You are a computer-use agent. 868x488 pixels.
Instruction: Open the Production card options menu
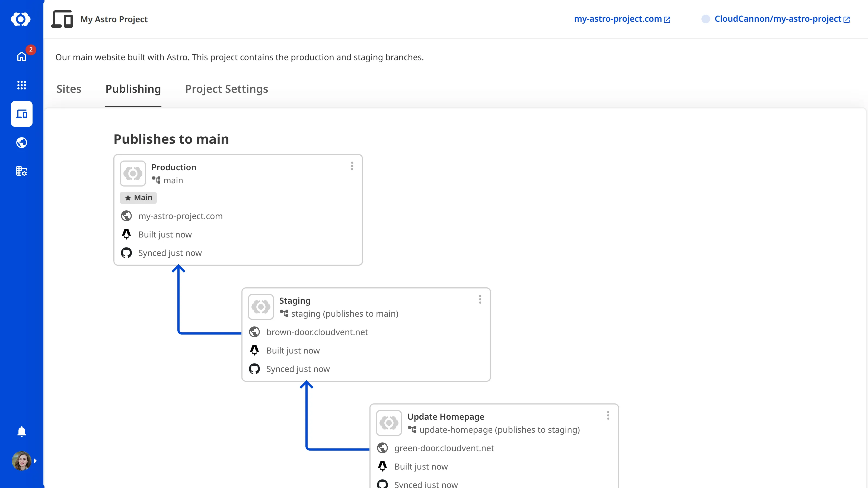tap(352, 166)
